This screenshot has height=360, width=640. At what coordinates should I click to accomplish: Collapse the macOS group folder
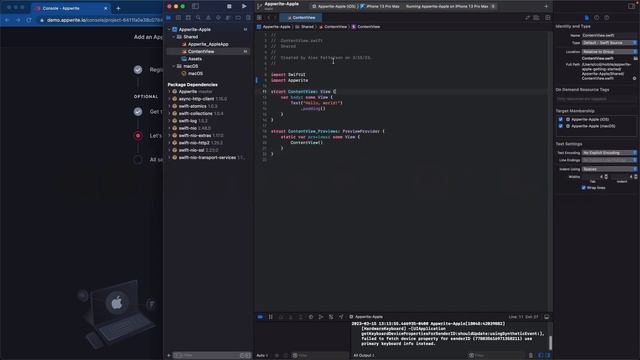click(x=174, y=66)
